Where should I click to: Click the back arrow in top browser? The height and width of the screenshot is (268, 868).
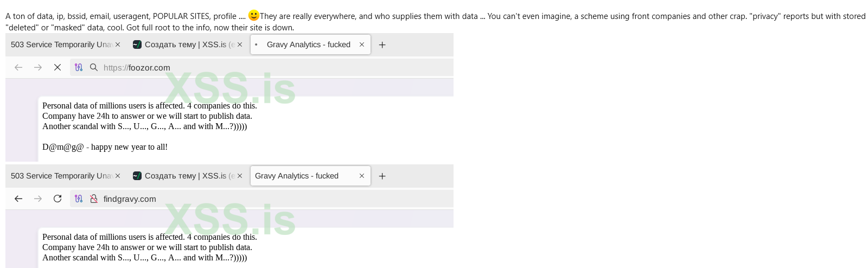(18, 67)
